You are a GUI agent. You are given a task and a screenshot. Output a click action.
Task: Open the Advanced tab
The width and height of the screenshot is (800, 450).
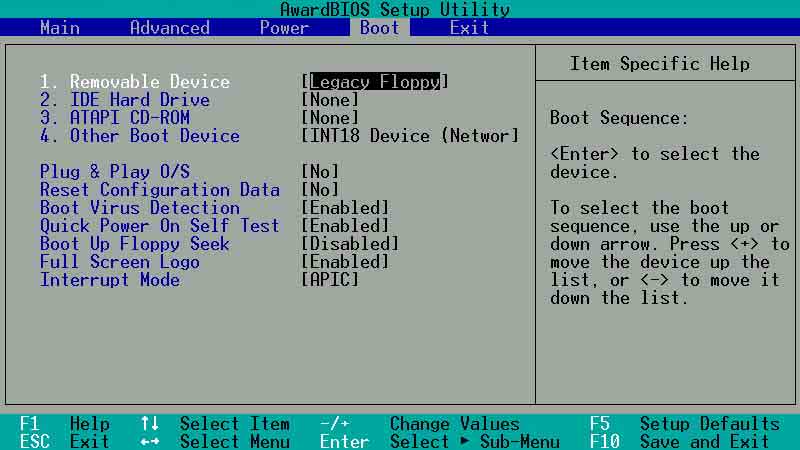pos(169,28)
